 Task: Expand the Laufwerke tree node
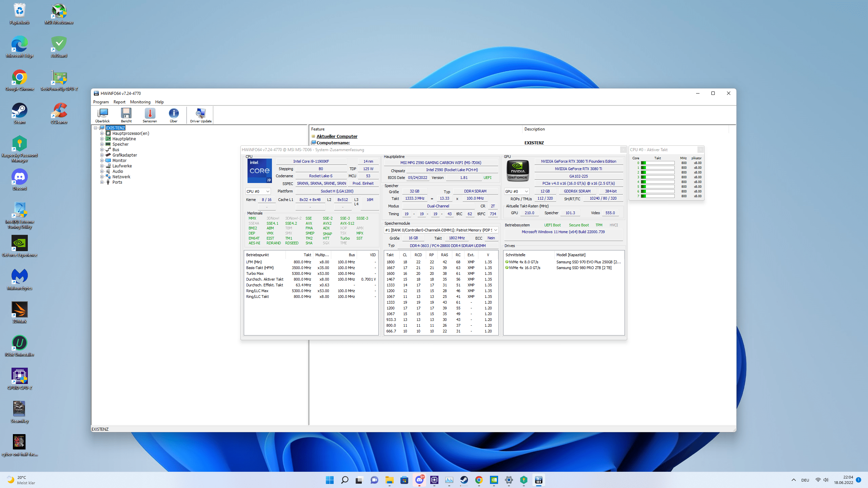pos(102,166)
